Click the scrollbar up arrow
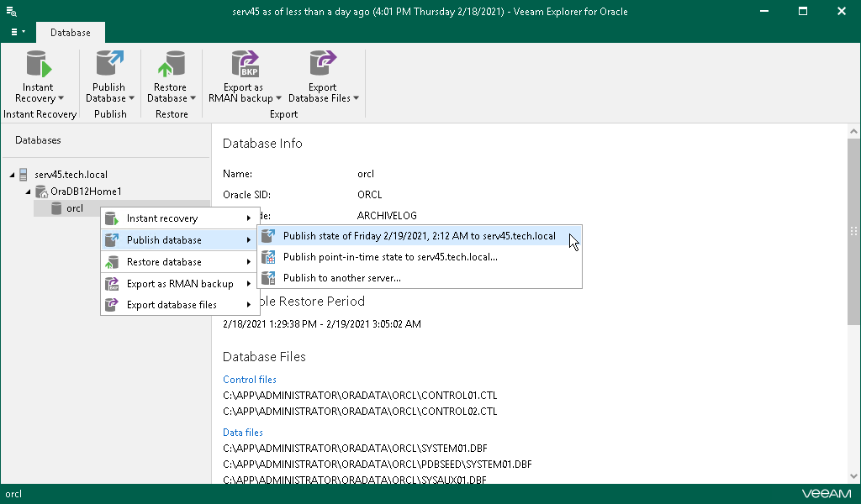 coord(853,132)
